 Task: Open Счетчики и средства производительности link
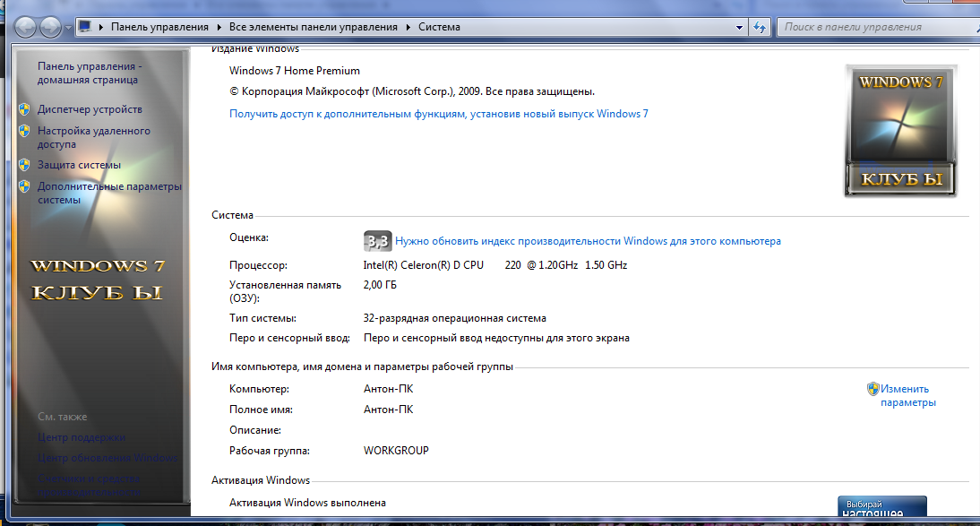coord(89,486)
